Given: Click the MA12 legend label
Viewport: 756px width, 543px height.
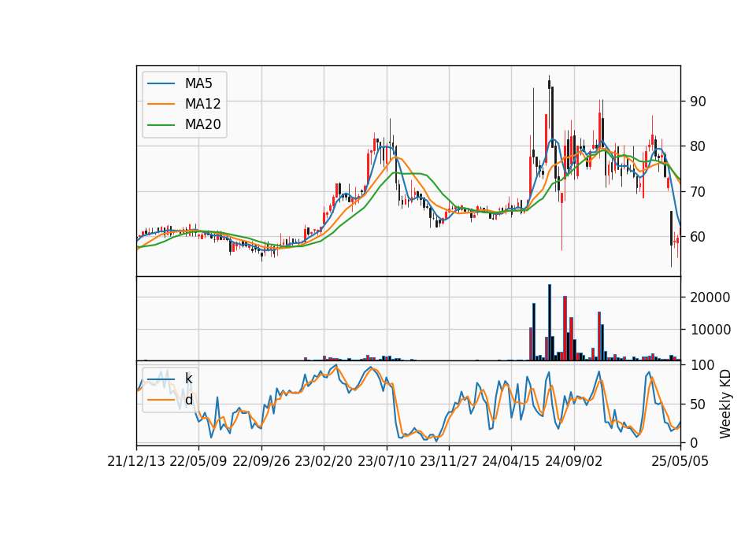Looking at the screenshot, I should click(x=202, y=104).
